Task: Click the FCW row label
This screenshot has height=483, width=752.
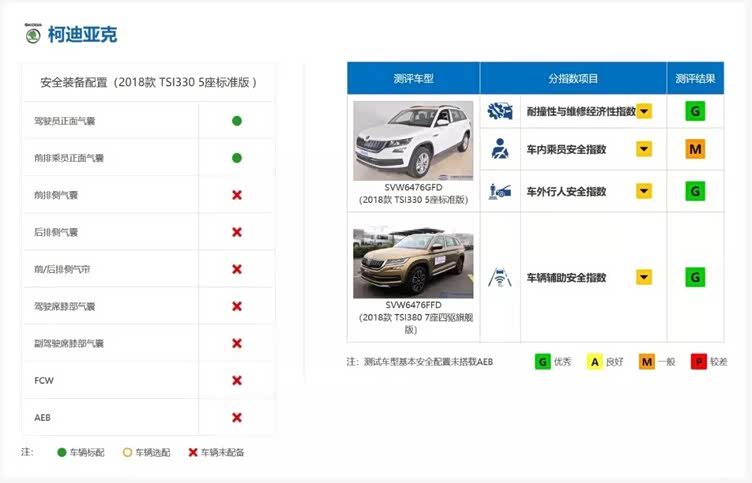Action: point(44,380)
